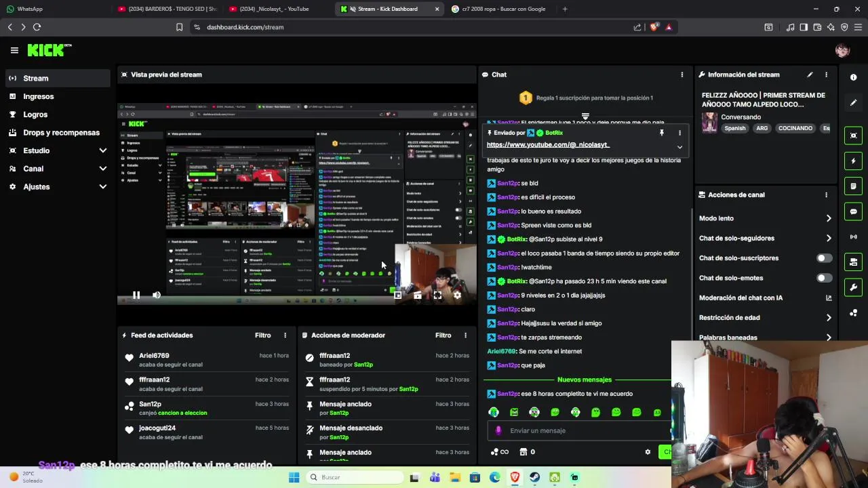Image resolution: width=868 pixels, height=488 pixels.
Task: Pause the stream preview
Action: 136,295
